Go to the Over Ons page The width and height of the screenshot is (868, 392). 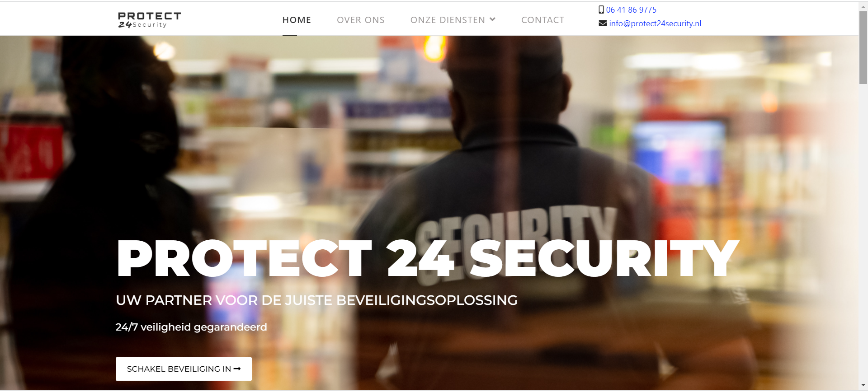(361, 20)
